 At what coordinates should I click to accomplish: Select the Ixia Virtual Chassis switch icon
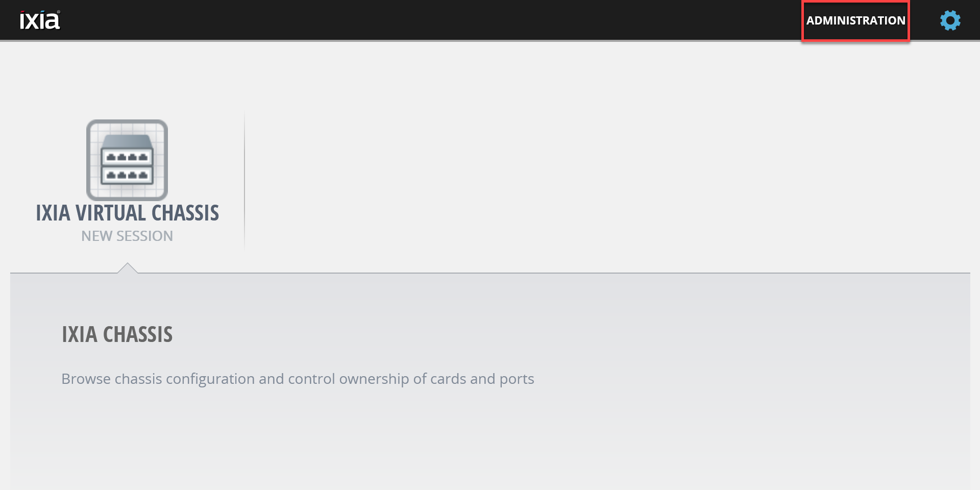coord(127,160)
